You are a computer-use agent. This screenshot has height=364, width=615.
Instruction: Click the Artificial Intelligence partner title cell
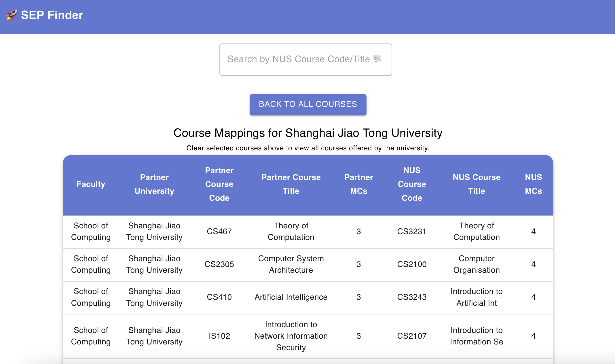point(291,297)
